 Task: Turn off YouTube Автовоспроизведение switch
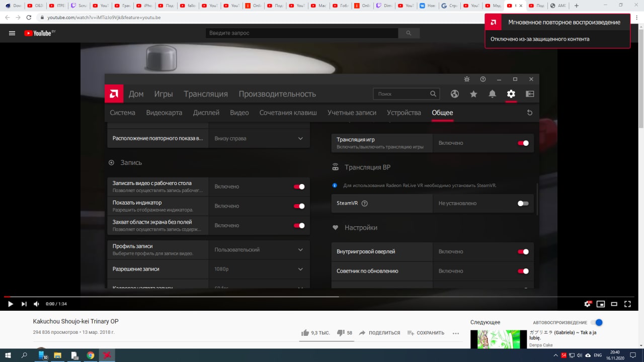click(x=597, y=322)
